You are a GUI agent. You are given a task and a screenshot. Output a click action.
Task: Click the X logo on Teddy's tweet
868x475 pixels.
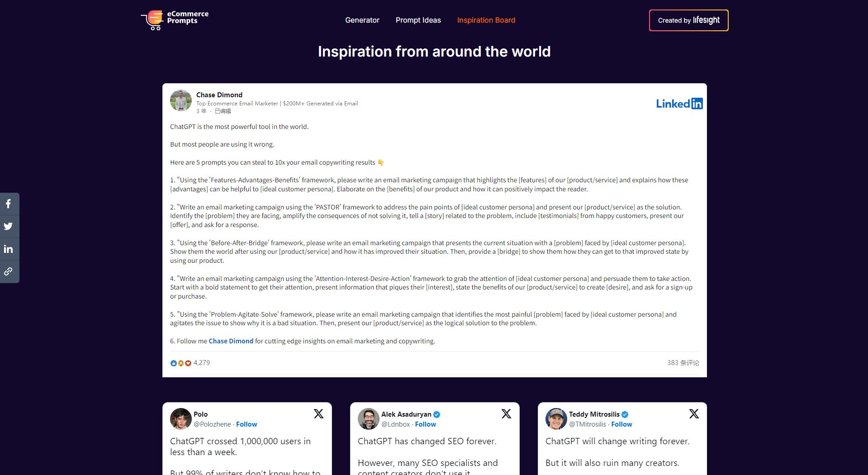tap(694, 414)
